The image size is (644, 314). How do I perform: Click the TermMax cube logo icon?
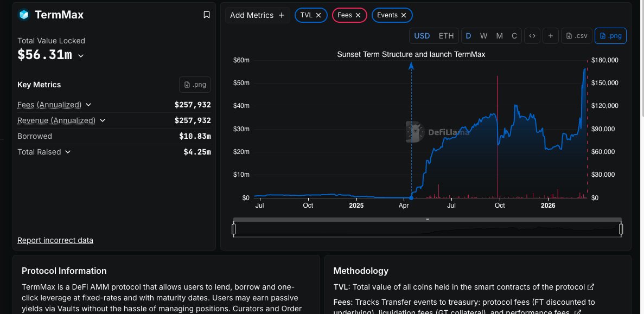(x=23, y=15)
